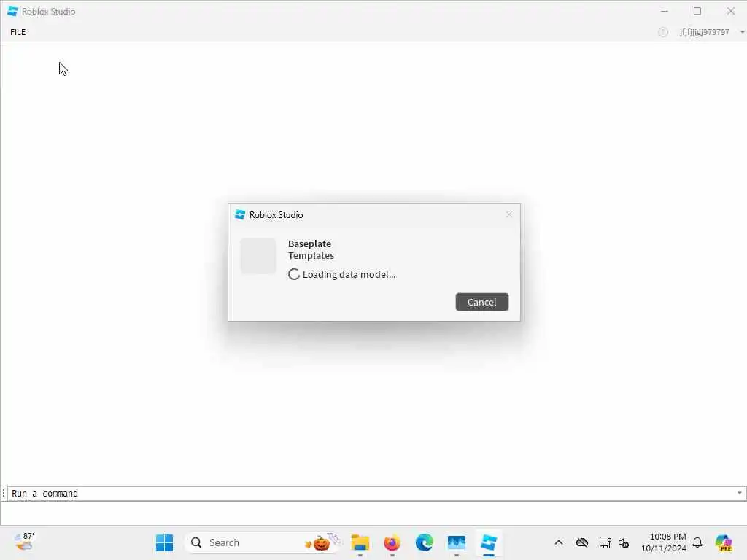Close the Roblox Studio loading dialog
Viewport: 747px width, 560px height.
[508, 215]
